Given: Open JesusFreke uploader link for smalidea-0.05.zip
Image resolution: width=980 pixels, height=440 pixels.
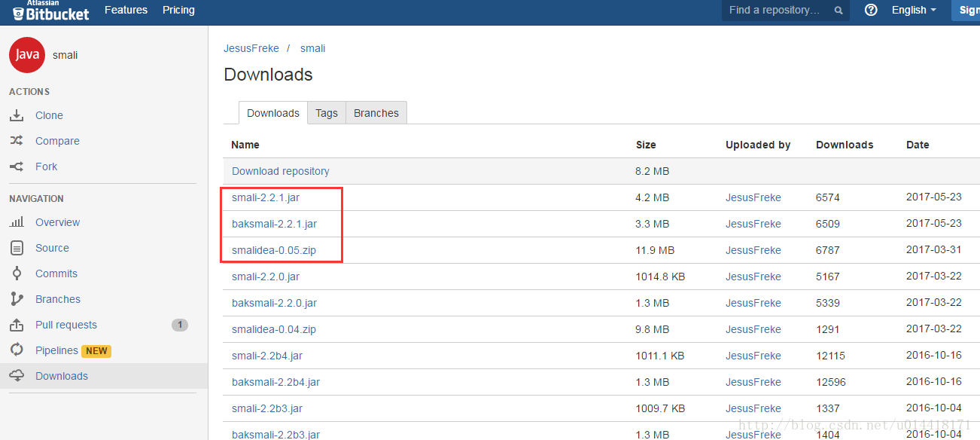Looking at the screenshot, I should pos(753,250).
